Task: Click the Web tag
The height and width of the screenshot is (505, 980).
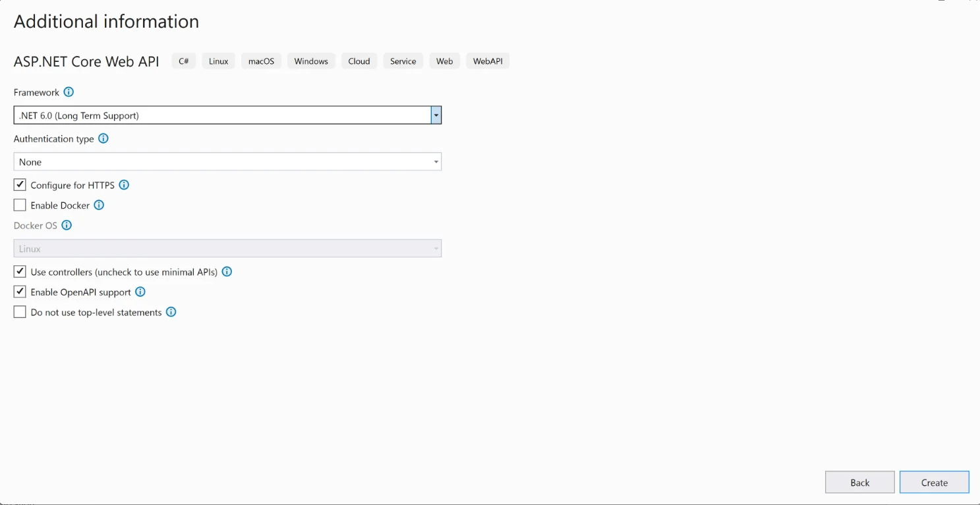Action: pos(445,61)
